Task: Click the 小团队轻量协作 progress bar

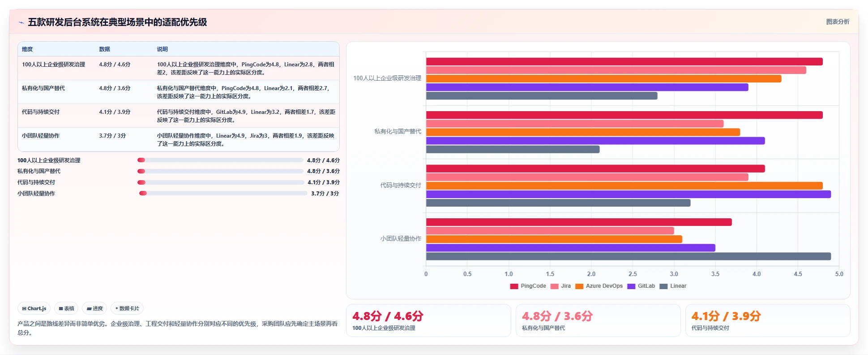Action: click(223, 193)
